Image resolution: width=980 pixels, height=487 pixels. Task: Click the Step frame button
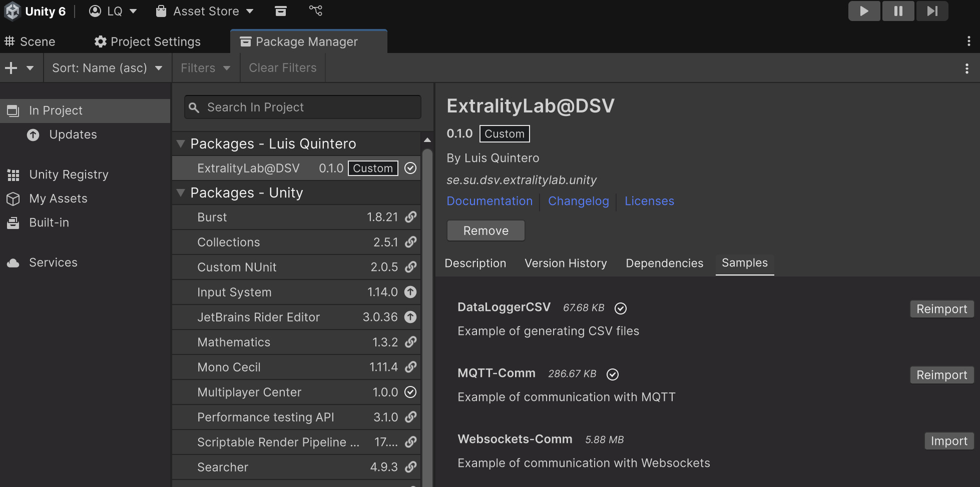(932, 11)
